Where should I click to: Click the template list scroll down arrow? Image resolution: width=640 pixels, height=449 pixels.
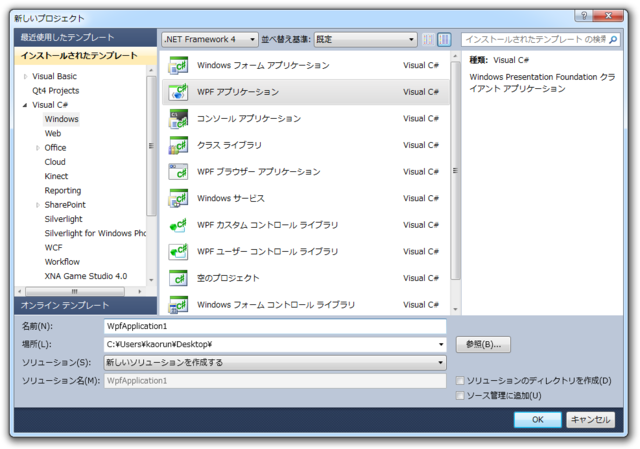tap(456, 309)
